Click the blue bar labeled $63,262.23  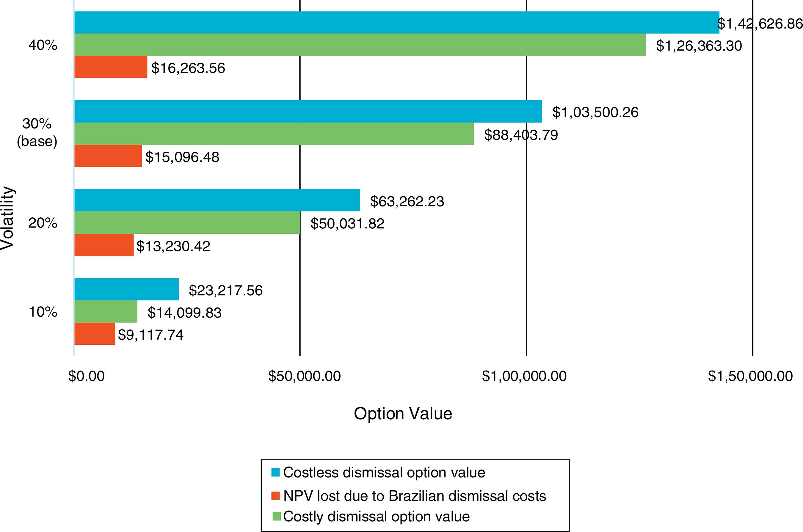(217, 200)
